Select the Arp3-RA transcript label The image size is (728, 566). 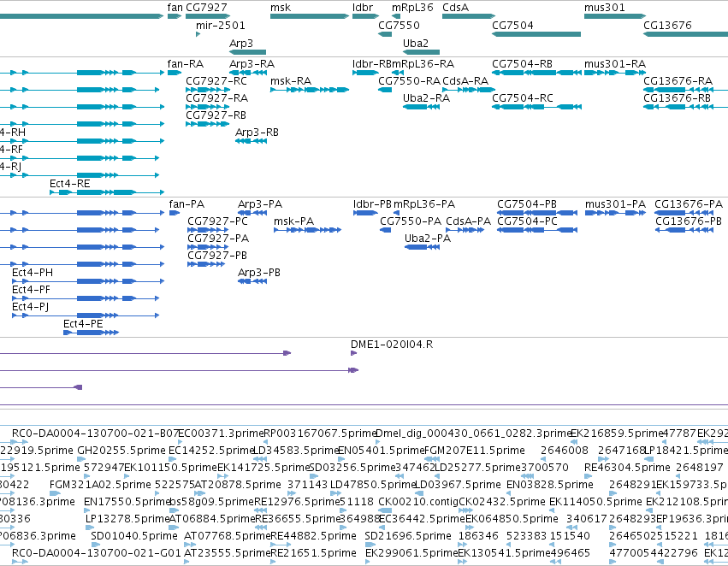[252, 63]
